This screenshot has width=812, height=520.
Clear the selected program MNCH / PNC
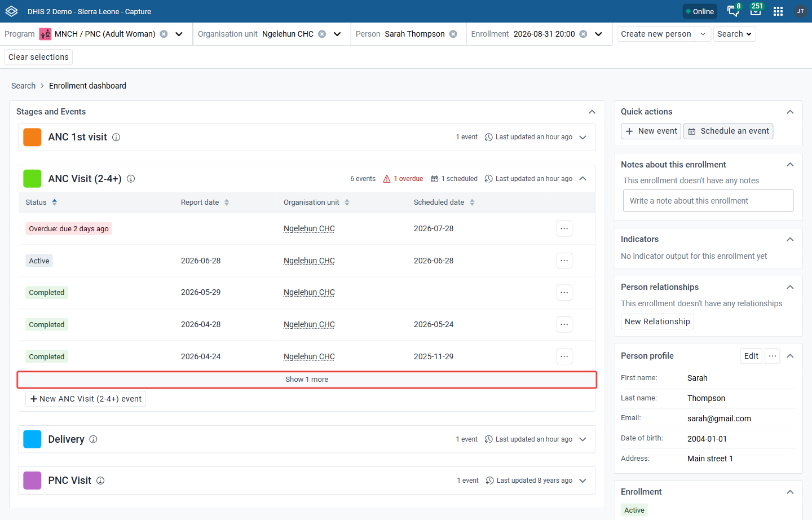pos(164,34)
